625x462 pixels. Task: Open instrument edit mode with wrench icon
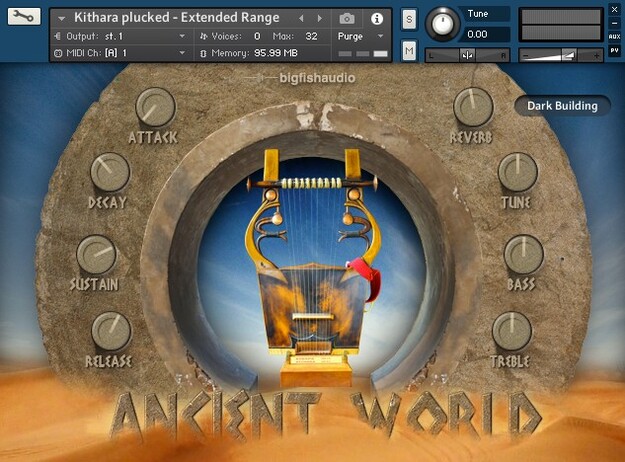24,16
